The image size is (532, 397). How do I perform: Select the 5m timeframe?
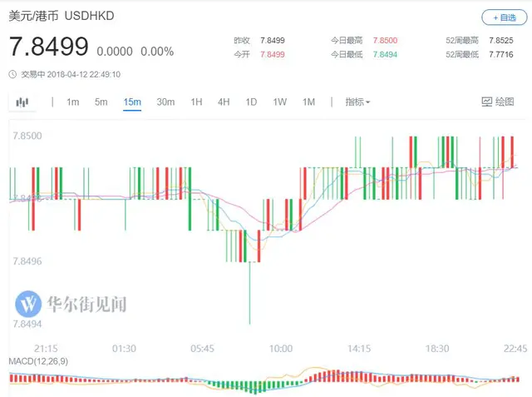(x=101, y=102)
